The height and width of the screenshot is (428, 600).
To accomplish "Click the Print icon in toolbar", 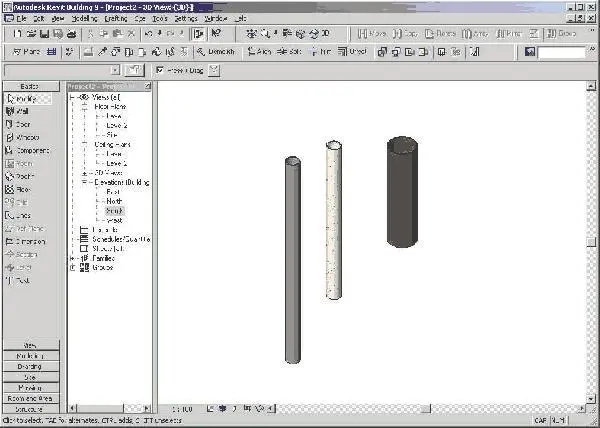I will [71, 34].
